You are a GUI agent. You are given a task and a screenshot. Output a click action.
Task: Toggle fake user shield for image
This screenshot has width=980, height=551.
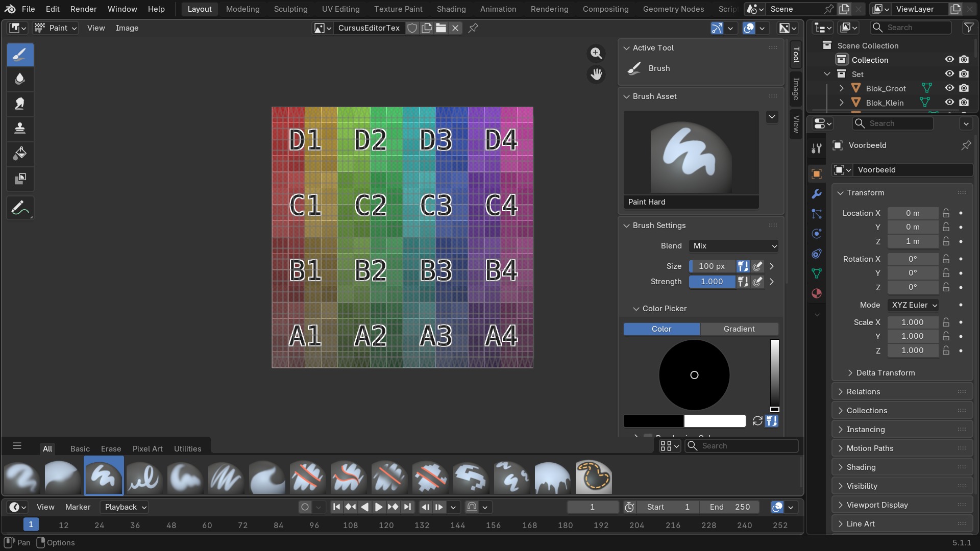[412, 28]
